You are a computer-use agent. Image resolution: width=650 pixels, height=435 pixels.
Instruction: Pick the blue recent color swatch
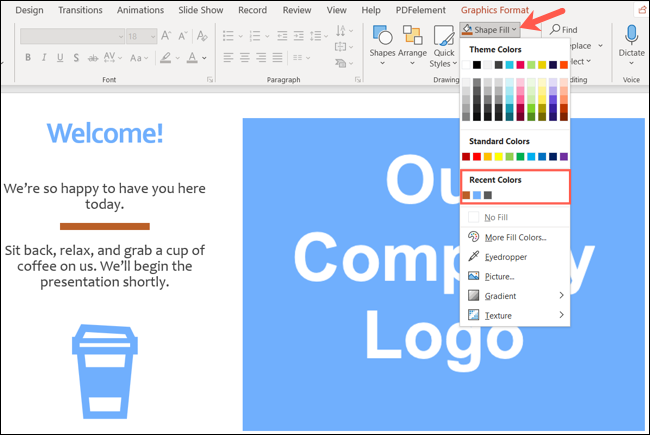point(477,195)
